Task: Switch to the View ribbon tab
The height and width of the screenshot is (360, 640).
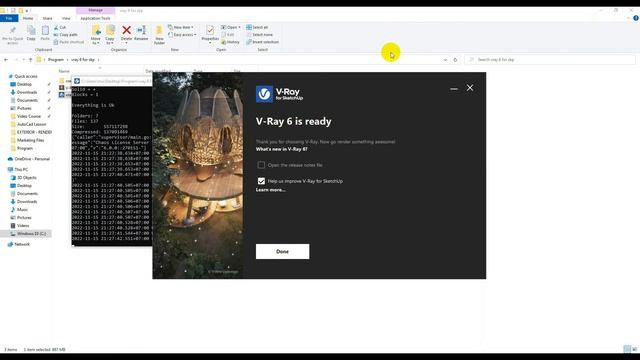Action: (x=66, y=18)
